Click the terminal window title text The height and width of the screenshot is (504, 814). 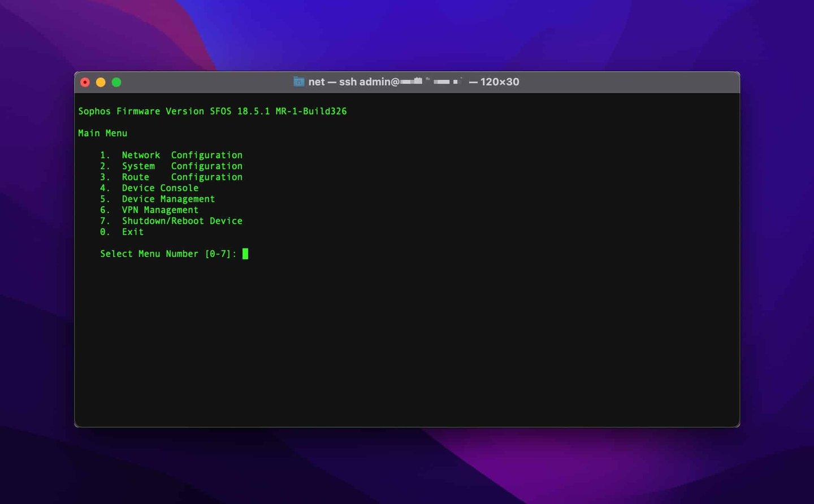tap(414, 82)
